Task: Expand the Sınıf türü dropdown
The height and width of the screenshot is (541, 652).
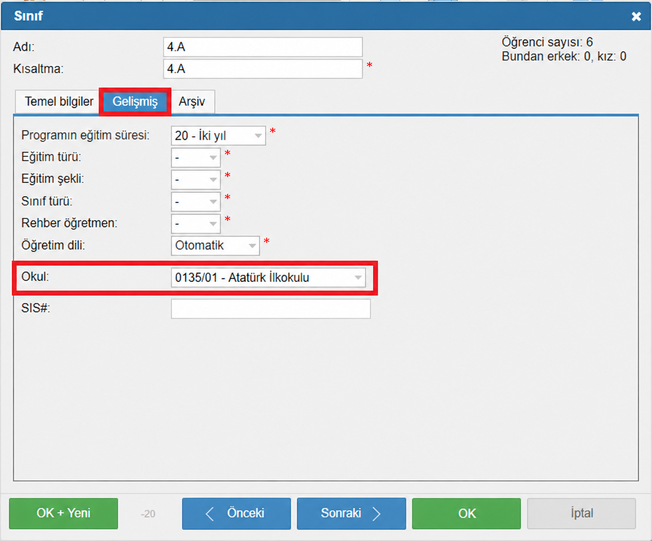Action: coord(195,202)
